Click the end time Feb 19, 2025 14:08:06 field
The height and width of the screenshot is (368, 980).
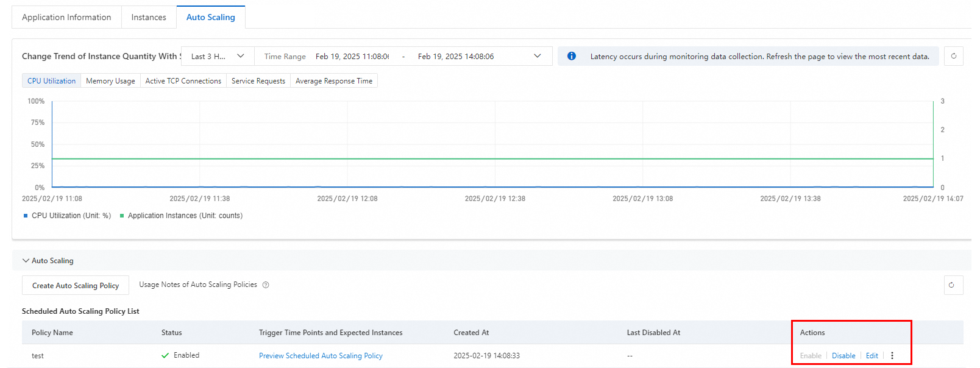pyautogui.click(x=456, y=56)
